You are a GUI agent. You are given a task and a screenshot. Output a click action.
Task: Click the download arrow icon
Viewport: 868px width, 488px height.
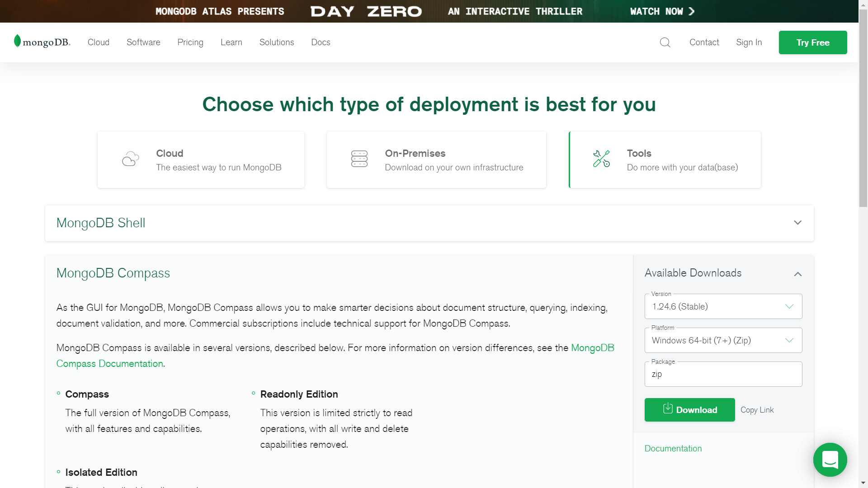click(668, 409)
